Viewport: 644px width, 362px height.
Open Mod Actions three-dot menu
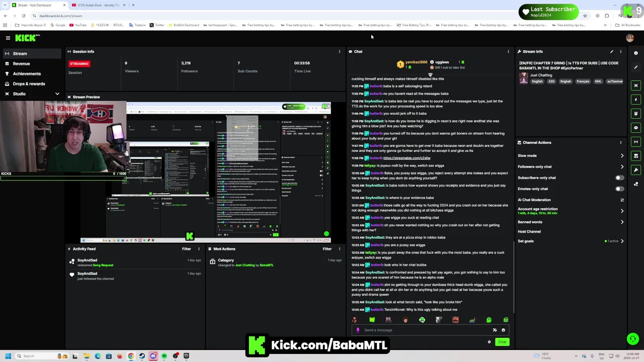click(340, 249)
